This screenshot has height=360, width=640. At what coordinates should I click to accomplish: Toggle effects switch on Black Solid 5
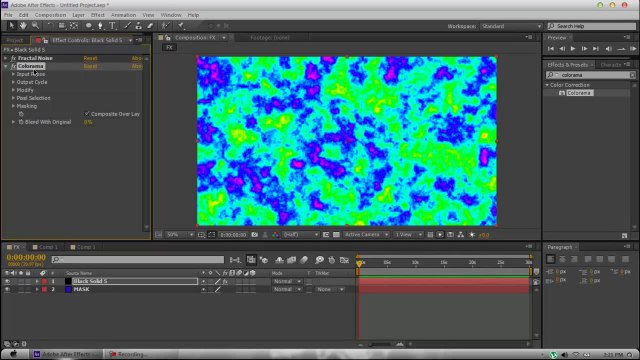tap(225, 281)
